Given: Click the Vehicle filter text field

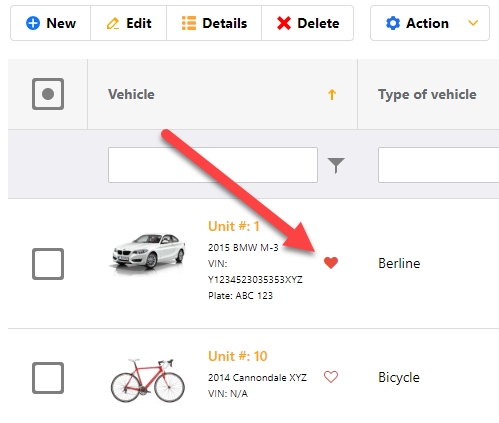Looking at the screenshot, I should coord(213,165).
